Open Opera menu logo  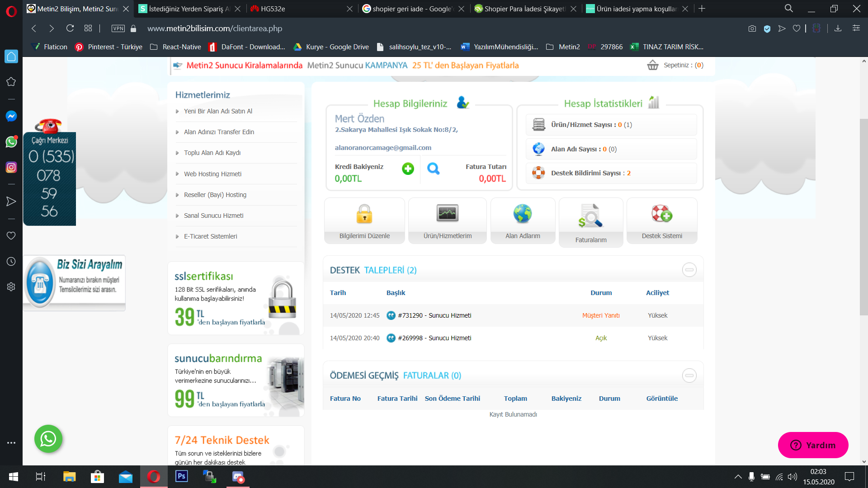(x=11, y=11)
